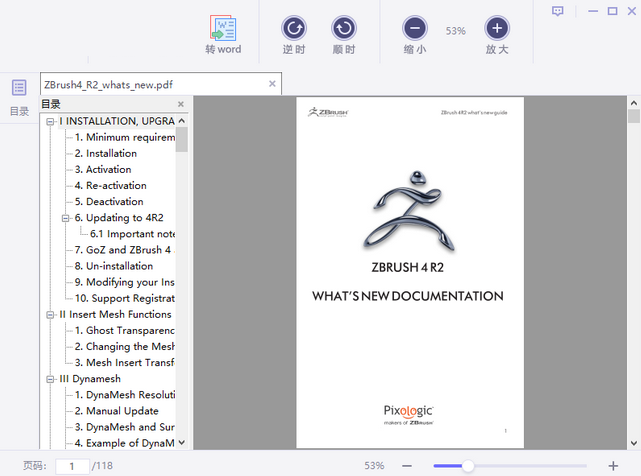Go to 2. Manual Update entry
Screen dimensions: 641x476
[x=117, y=411]
